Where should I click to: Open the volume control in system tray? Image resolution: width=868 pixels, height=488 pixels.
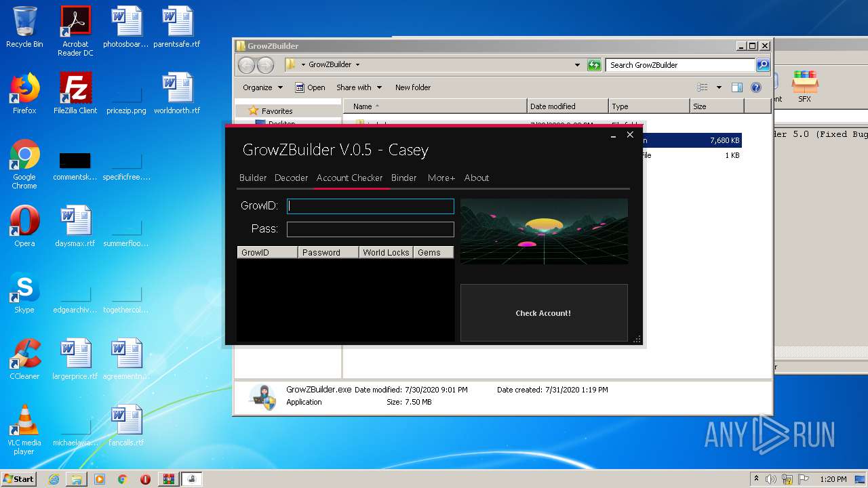(771, 479)
